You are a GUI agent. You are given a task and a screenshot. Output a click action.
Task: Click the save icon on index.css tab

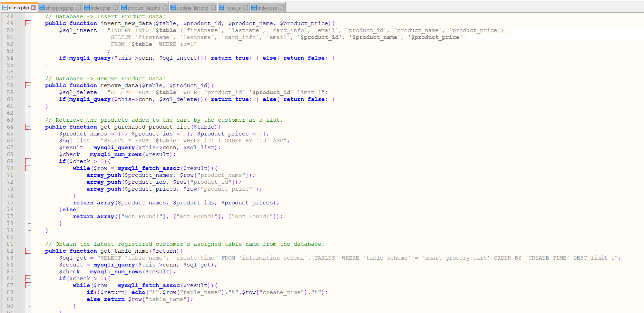255,7
